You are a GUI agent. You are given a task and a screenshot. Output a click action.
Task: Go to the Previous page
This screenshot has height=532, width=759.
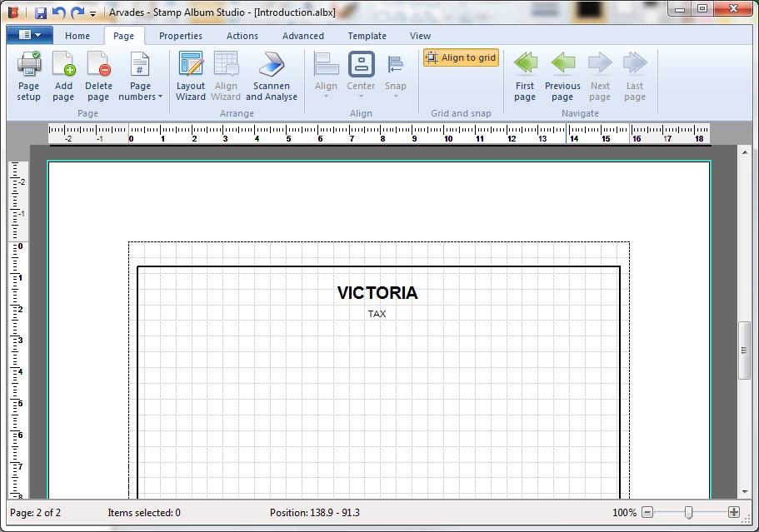562,77
